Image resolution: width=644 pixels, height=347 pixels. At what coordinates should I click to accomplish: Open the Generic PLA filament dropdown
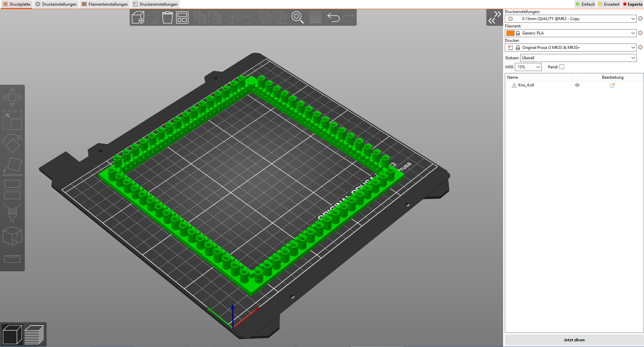coord(571,33)
